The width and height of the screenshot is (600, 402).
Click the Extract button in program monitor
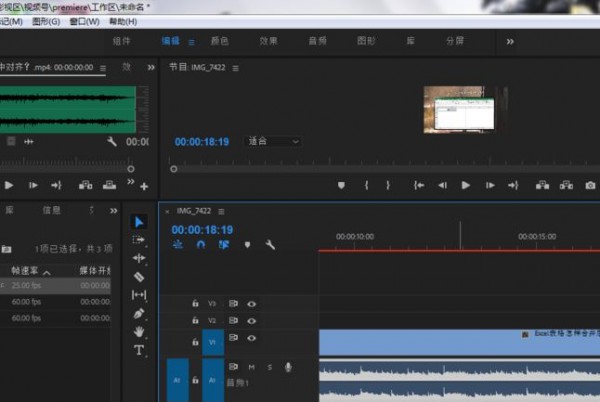[566, 186]
